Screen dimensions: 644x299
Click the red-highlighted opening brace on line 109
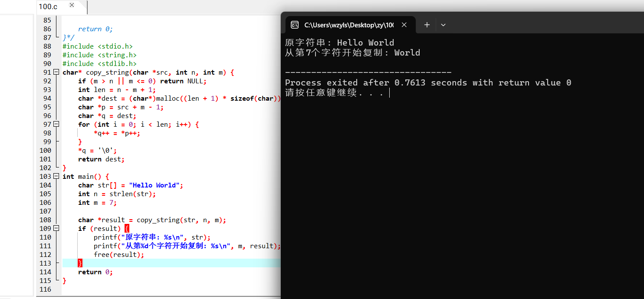click(x=127, y=229)
